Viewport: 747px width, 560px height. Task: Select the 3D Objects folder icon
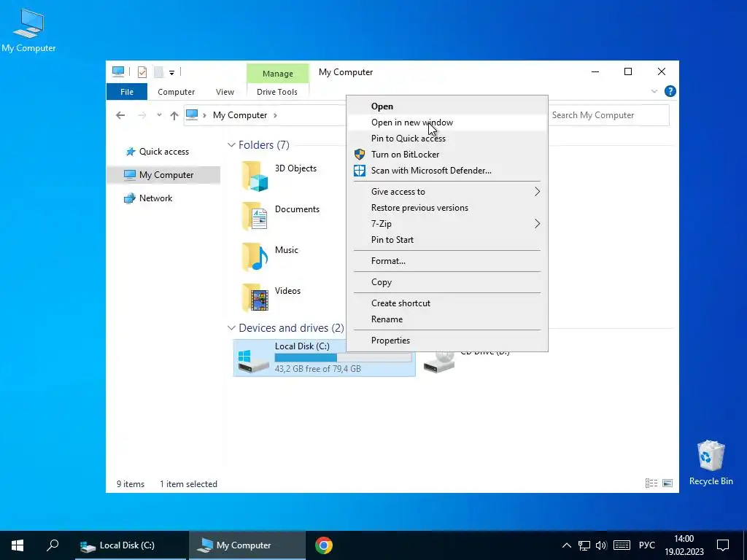[255, 176]
